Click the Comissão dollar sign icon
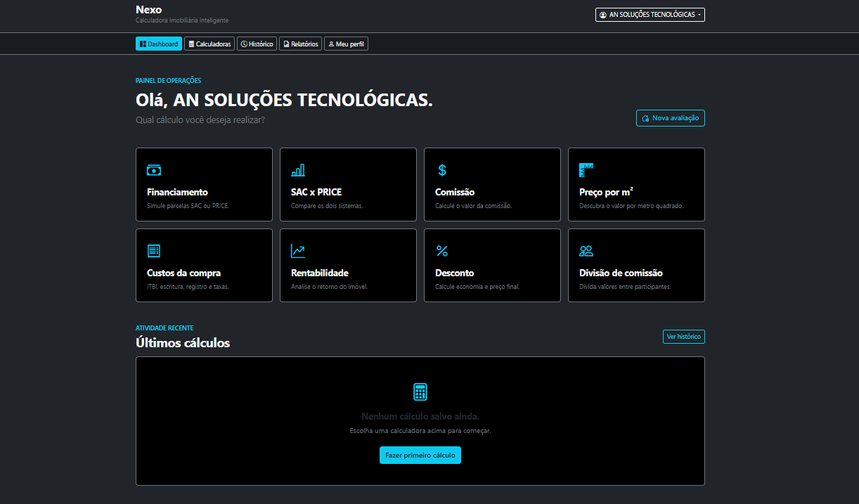This screenshot has height=504, width=859. click(442, 170)
